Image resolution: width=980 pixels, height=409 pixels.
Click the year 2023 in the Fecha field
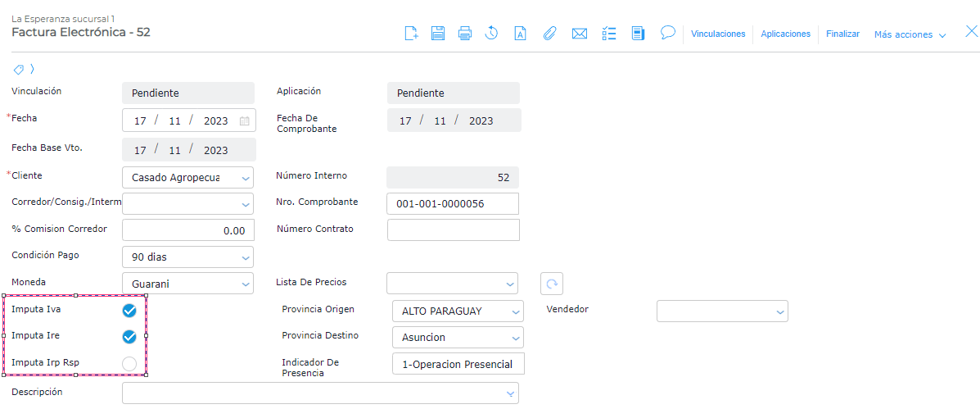click(215, 120)
